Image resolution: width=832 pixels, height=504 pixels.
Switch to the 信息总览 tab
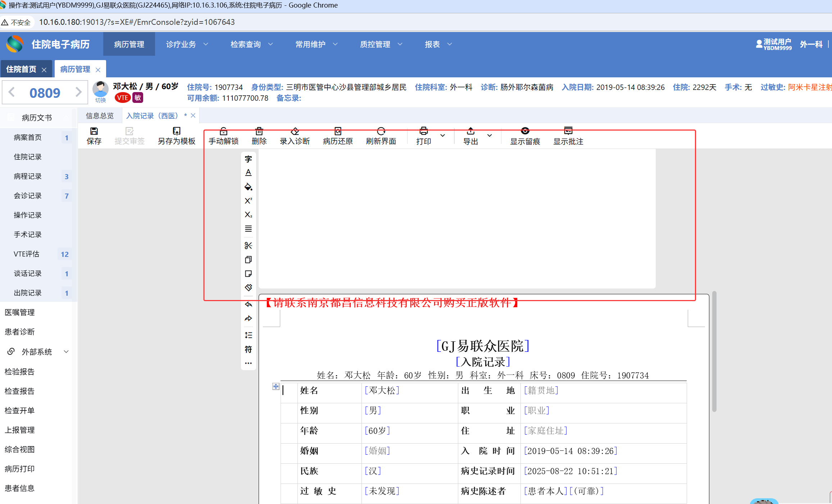click(x=100, y=116)
